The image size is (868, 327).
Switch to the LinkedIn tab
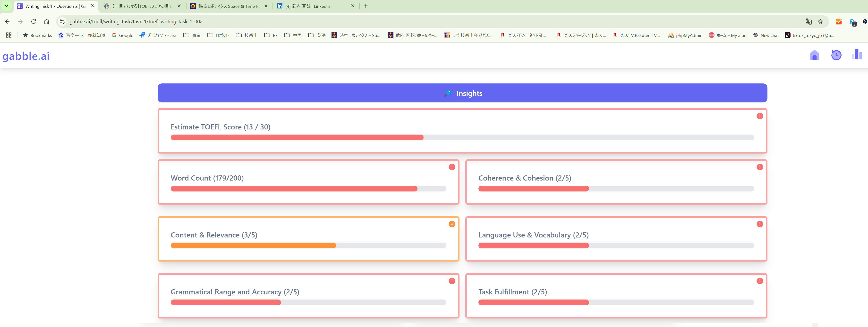(x=315, y=6)
